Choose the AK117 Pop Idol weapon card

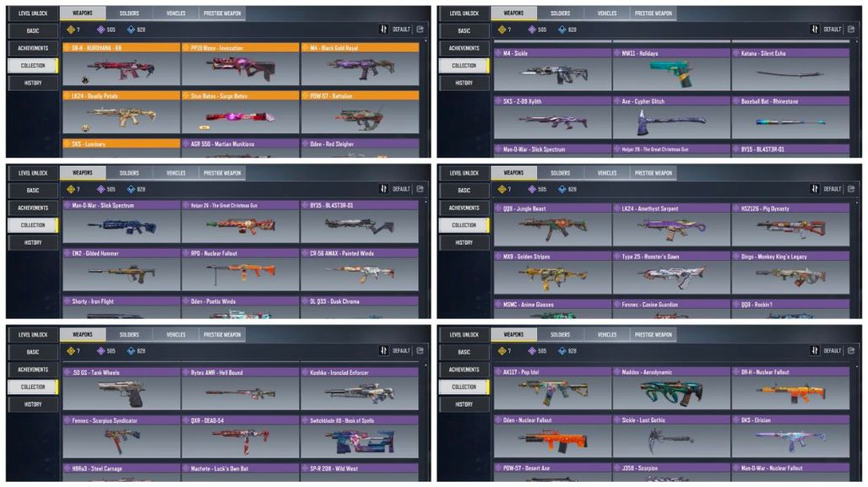552,388
